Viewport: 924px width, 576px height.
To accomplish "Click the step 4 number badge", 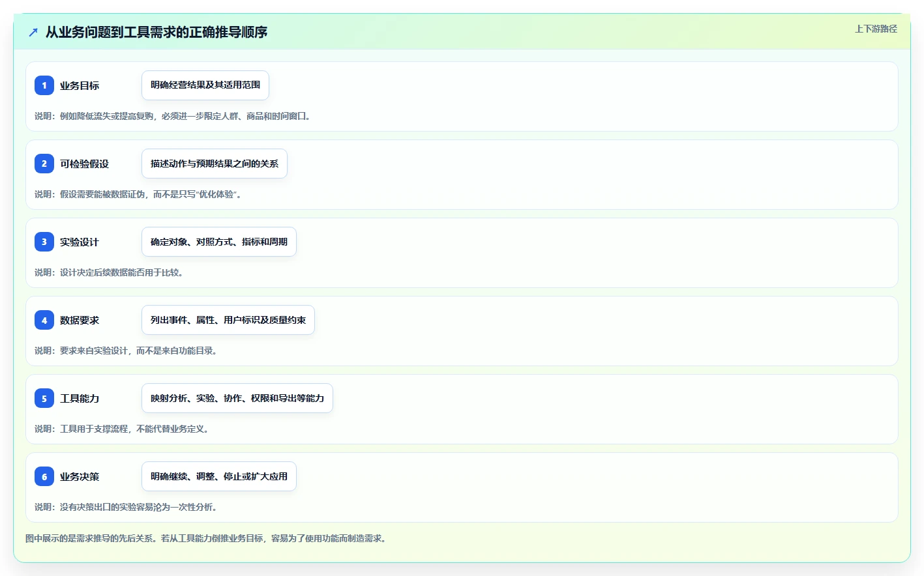I will (44, 320).
